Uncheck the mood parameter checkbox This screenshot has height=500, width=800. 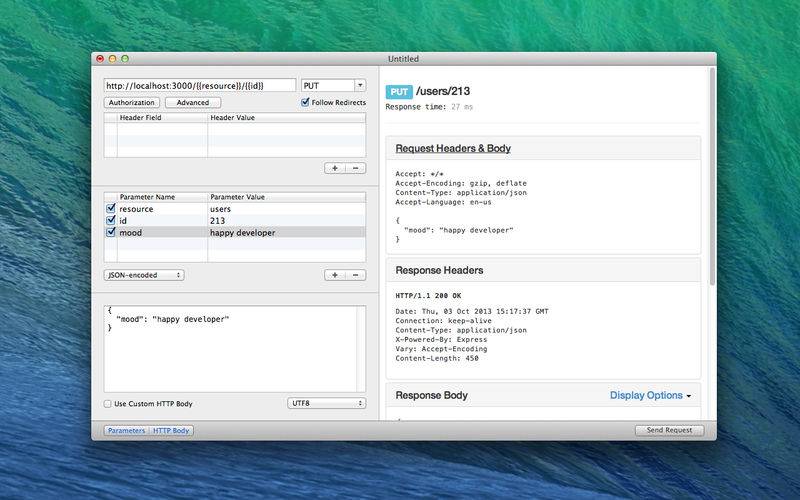pos(111,232)
